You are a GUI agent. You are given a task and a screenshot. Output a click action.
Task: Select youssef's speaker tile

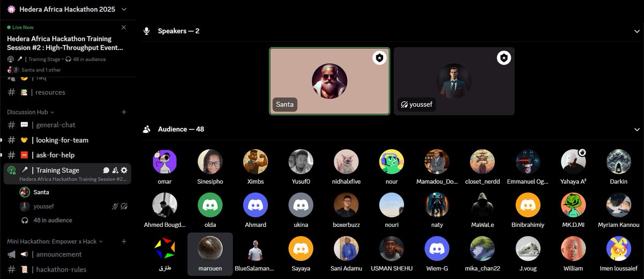tap(454, 81)
